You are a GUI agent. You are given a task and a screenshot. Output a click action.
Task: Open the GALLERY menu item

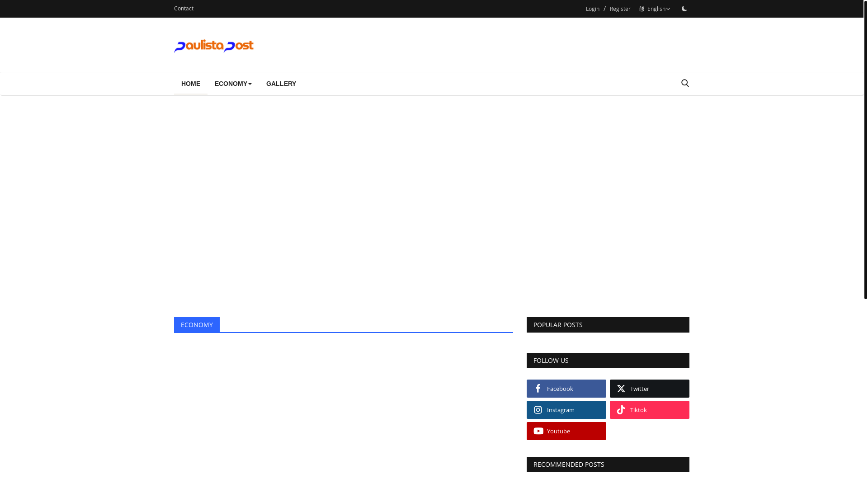pyautogui.click(x=281, y=84)
